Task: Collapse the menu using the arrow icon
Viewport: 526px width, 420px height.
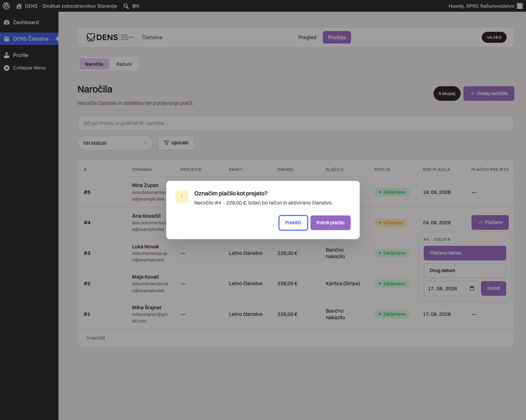Action: pos(7,68)
